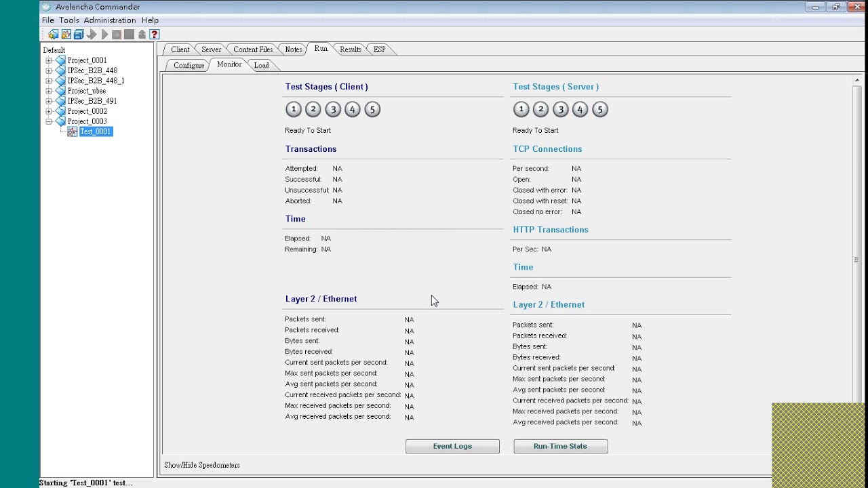Expand the Project_0002 tree node
This screenshot has height=488, width=868.
pos(49,111)
